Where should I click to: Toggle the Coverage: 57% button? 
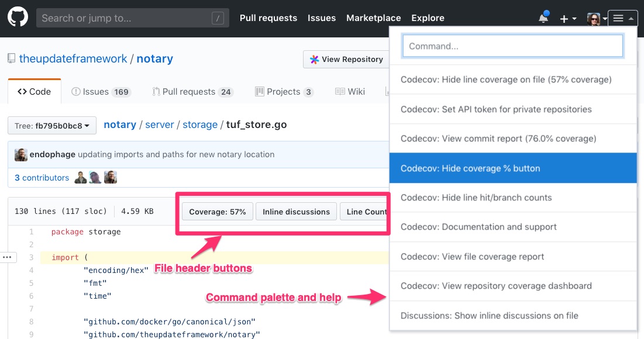[x=217, y=212]
